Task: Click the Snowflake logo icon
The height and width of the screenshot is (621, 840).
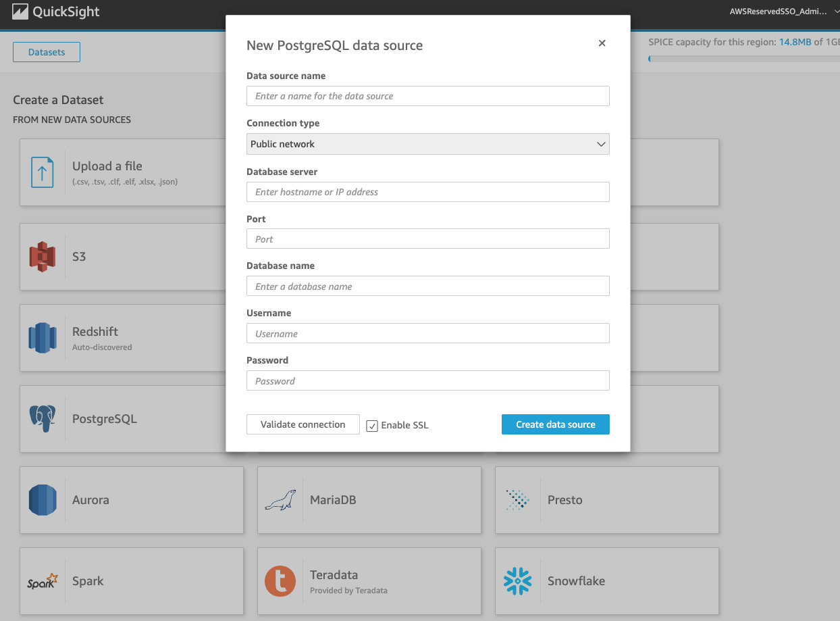Action: (517, 581)
